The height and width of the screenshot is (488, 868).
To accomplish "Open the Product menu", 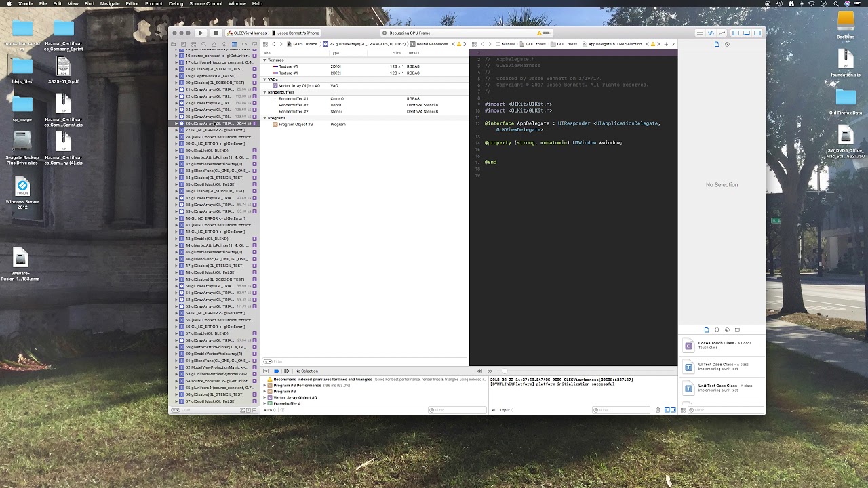I will (153, 4).
